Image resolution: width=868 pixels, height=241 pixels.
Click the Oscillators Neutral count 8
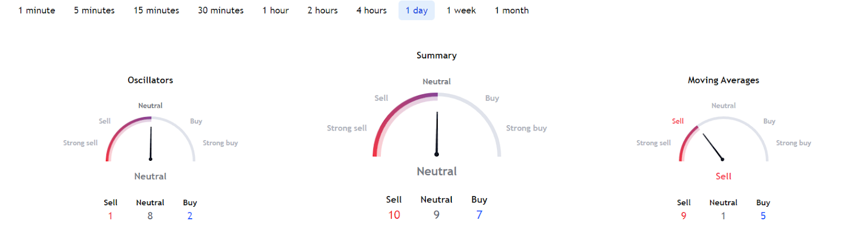pos(150,216)
